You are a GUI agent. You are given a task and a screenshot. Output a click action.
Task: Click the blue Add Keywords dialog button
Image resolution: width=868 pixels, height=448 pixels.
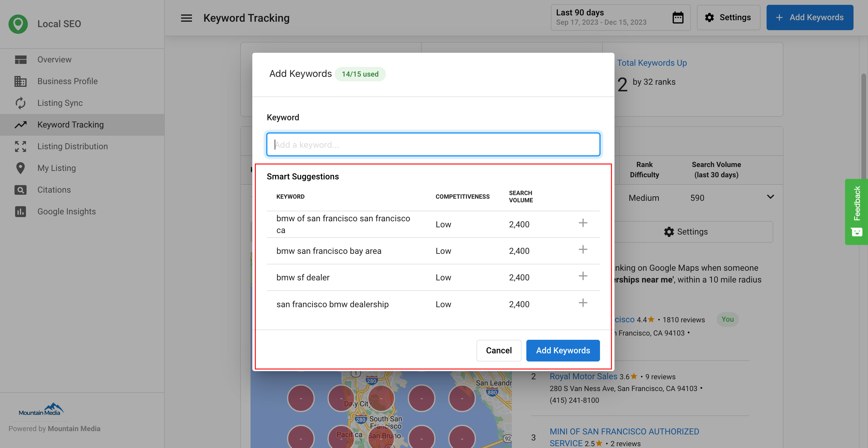563,350
